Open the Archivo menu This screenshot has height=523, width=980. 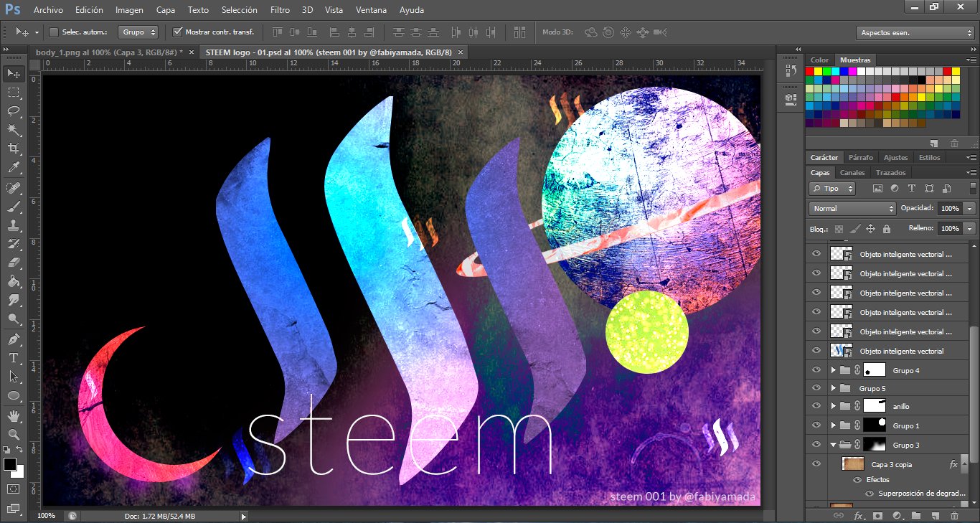(48, 10)
